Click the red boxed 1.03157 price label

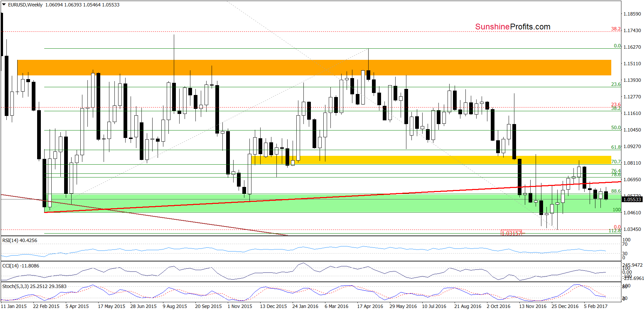[511, 233]
